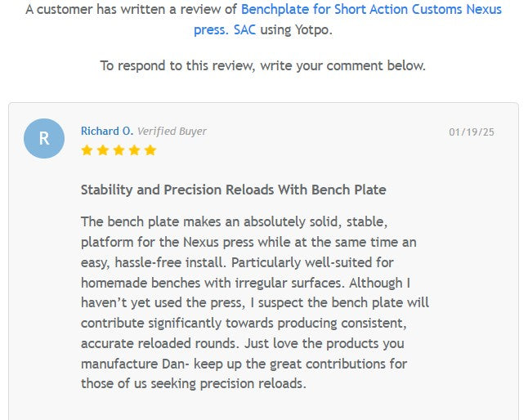This screenshot has height=420, width=528.
Task: Click the second rating star
Action: pos(102,150)
